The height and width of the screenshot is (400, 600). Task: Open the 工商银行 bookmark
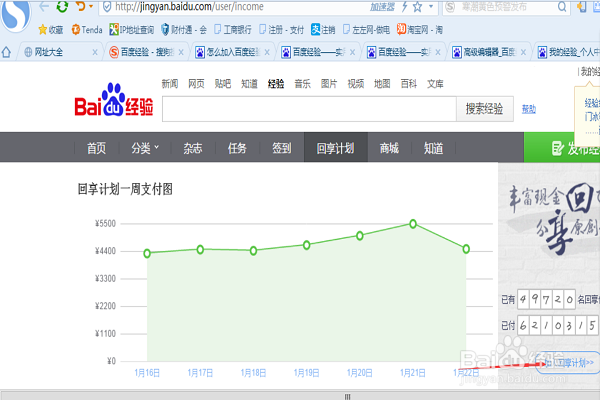click(233, 29)
